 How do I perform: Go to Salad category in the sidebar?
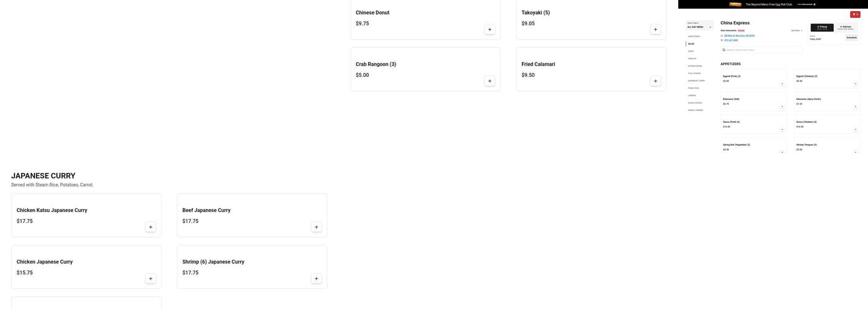point(691,44)
